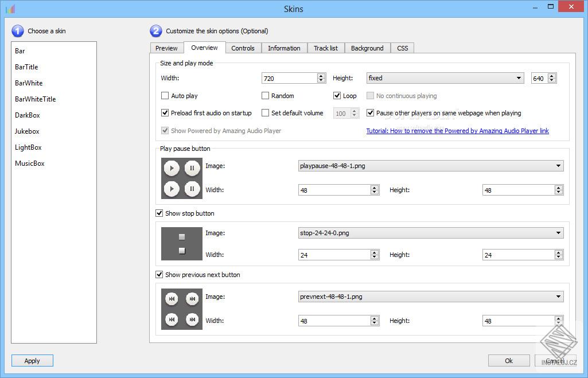The image size is (588, 378).
Task: Click the Amazing Audio Player logo in title bar
Action: point(10,9)
